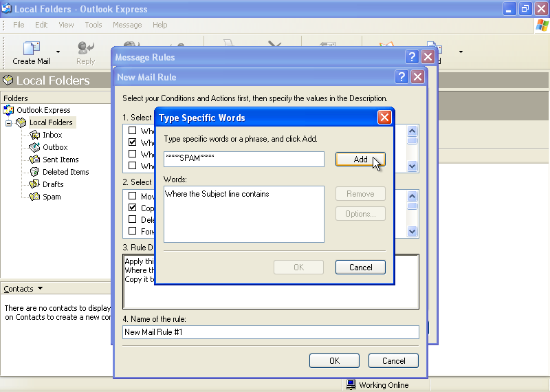
Task: Uncheck the second (checked) condition checkbox
Action: 132,142
